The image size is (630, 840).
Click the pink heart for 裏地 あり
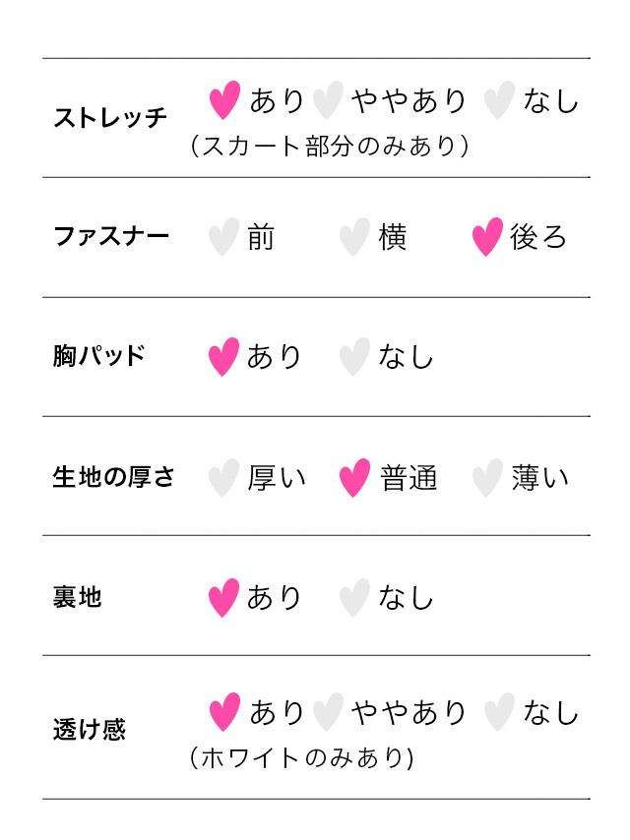pos(223,598)
